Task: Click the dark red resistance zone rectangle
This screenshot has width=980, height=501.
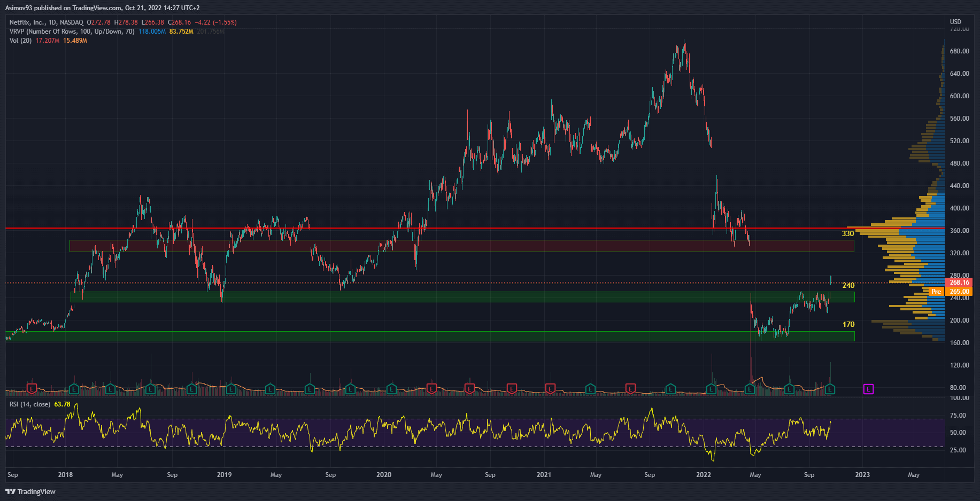Action: click(x=460, y=246)
